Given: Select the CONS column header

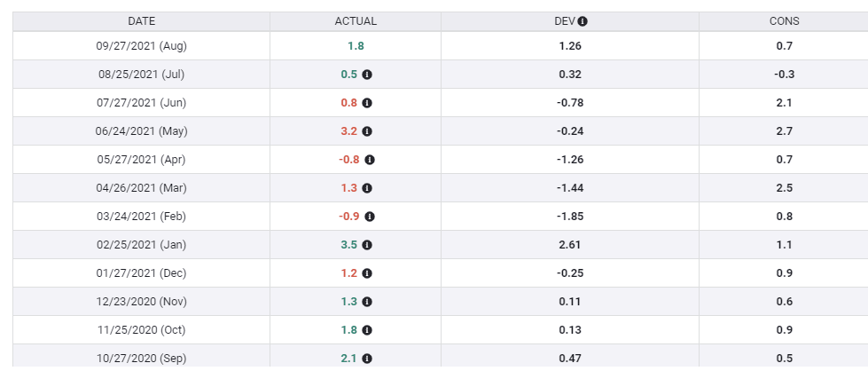Looking at the screenshot, I should 784,21.
